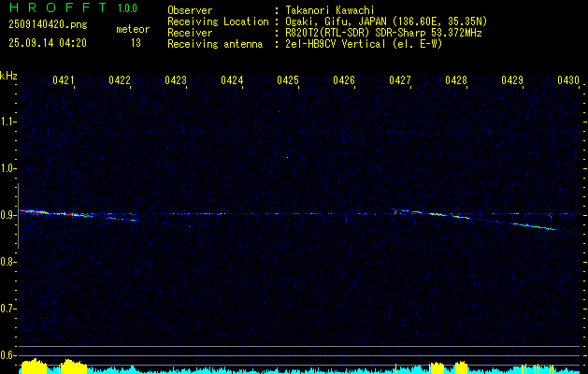Click the red meteor echo near 0421

click(x=31, y=212)
